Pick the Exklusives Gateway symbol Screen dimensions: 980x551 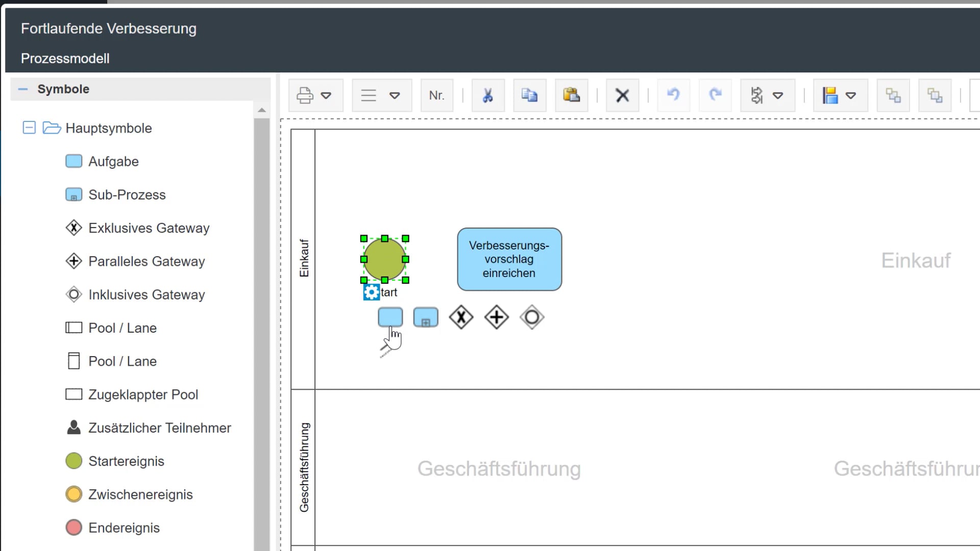click(x=149, y=228)
